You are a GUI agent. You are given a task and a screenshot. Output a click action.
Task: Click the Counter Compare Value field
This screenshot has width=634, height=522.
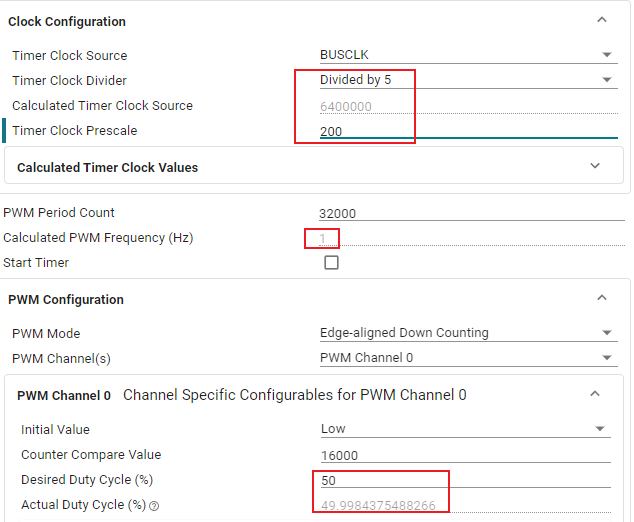(x=464, y=455)
